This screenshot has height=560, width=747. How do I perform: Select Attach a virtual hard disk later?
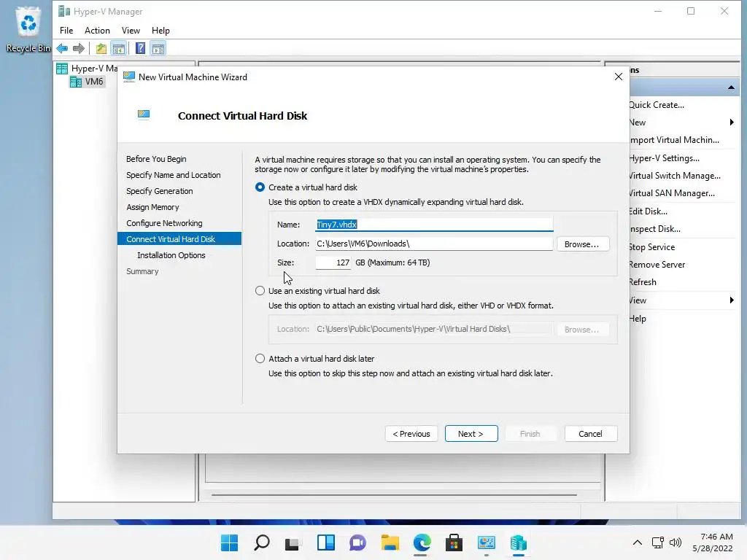[x=260, y=359]
